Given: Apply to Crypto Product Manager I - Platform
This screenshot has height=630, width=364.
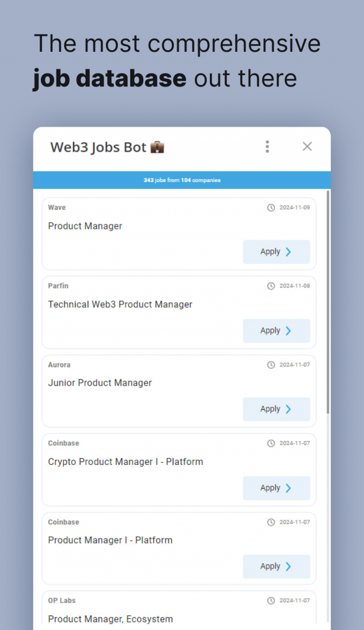Looking at the screenshot, I should click(x=276, y=488).
